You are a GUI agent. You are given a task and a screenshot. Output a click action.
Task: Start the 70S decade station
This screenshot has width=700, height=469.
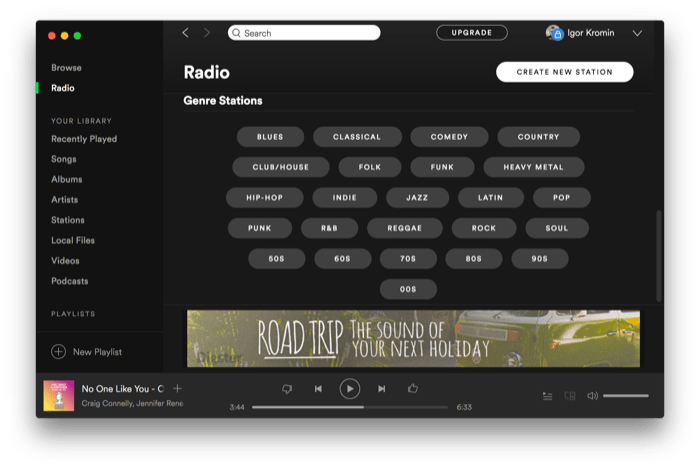click(408, 258)
